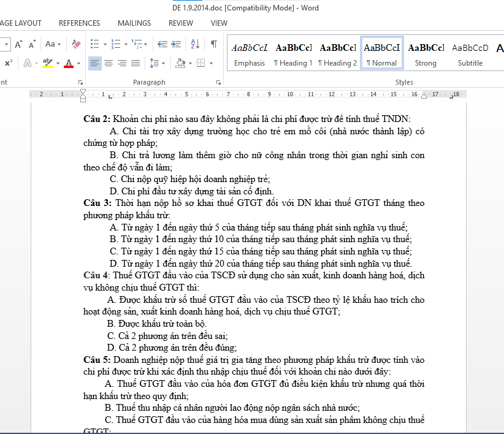504x434 pixels.
Task: Click the text 'Câu 3:' in document
Action: [x=97, y=203]
